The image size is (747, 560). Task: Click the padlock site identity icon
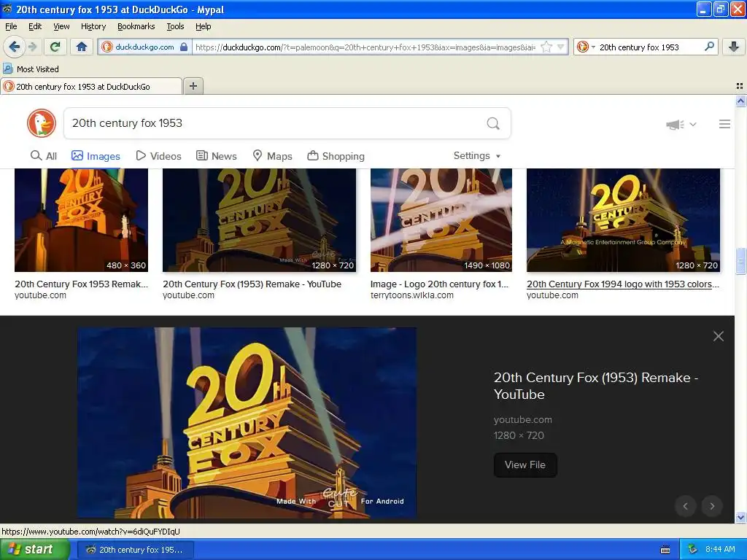pyautogui.click(x=184, y=47)
